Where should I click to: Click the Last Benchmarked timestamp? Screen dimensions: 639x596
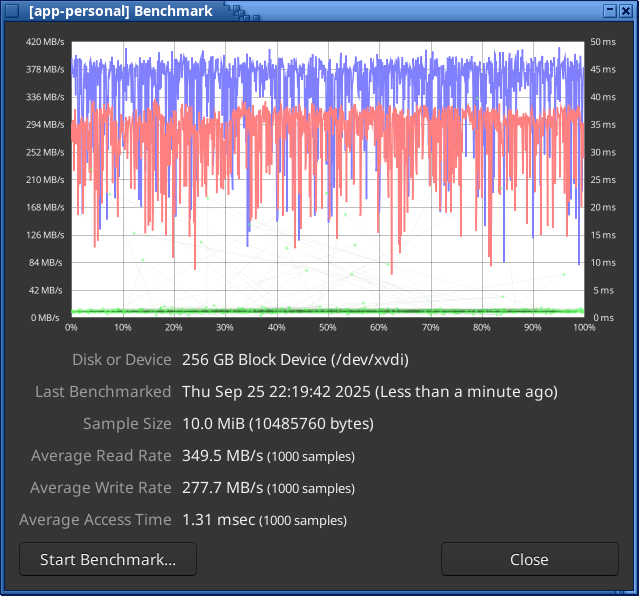point(369,392)
